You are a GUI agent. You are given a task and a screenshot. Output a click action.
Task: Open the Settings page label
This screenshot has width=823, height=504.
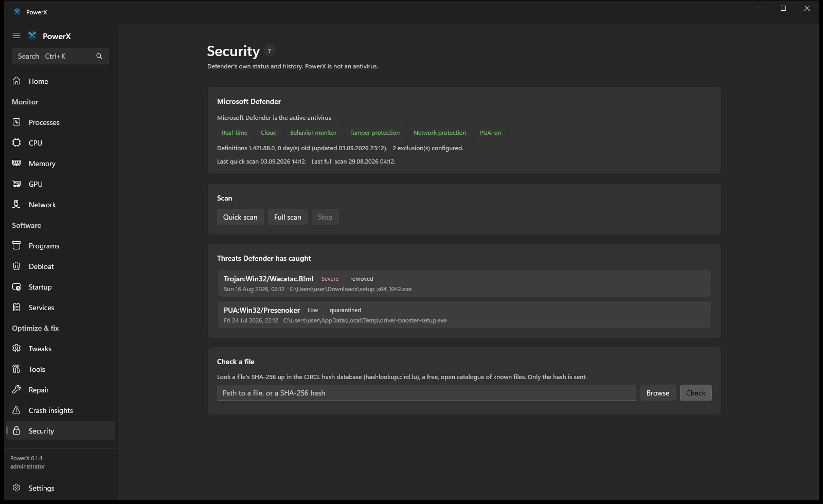[x=42, y=488]
